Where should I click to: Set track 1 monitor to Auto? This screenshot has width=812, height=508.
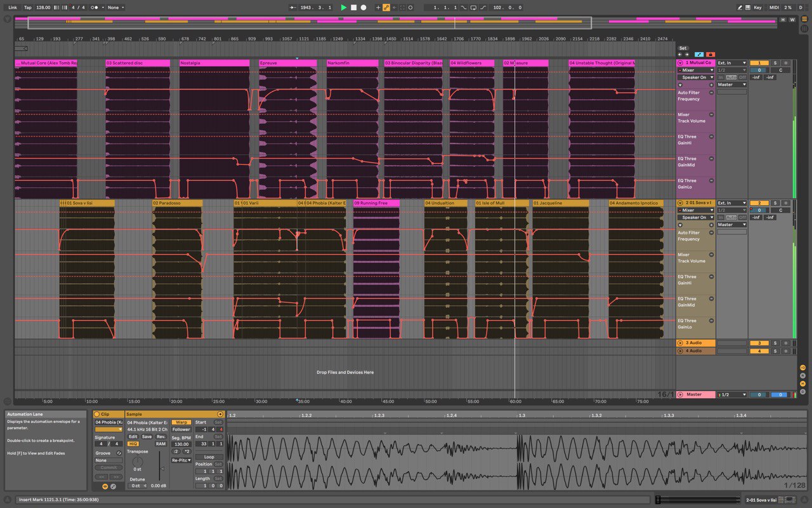click(731, 77)
